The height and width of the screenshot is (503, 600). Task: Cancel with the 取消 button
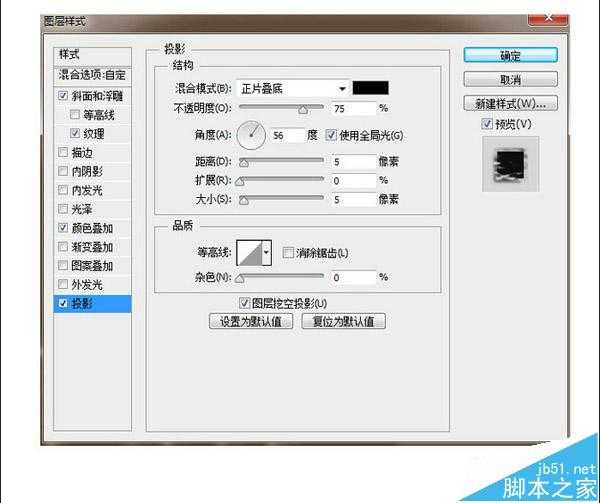click(x=510, y=80)
